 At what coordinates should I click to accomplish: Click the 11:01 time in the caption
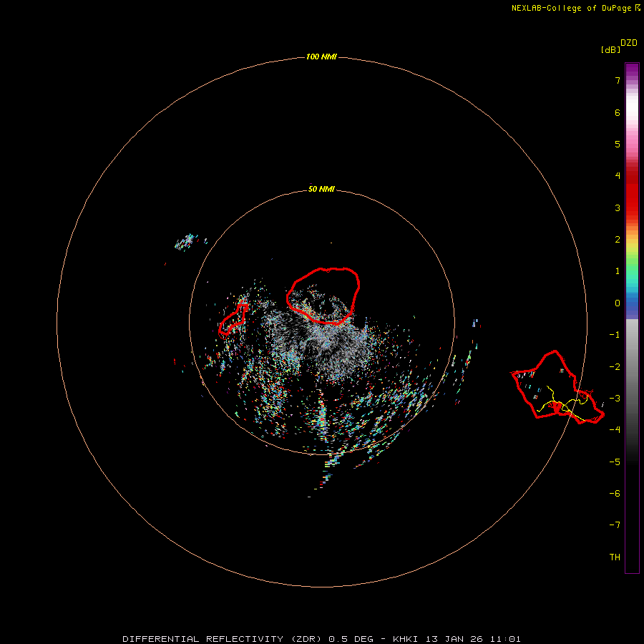505,639
